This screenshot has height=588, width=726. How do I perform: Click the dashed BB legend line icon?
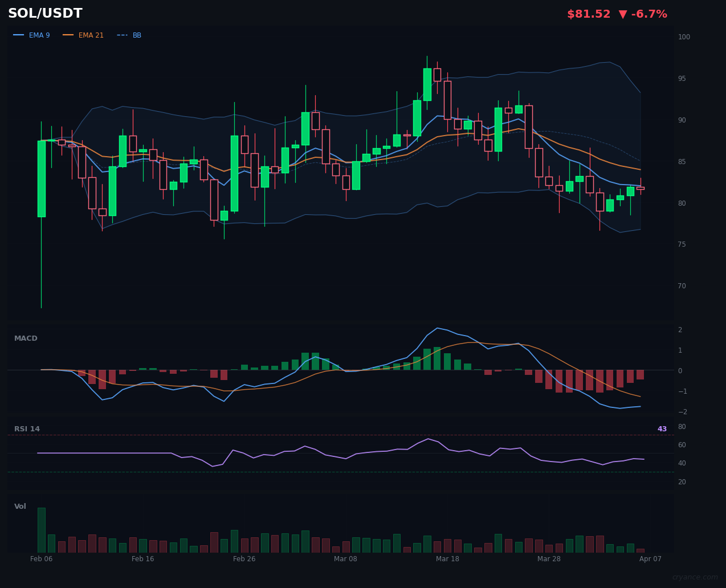click(x=121, y=35)
